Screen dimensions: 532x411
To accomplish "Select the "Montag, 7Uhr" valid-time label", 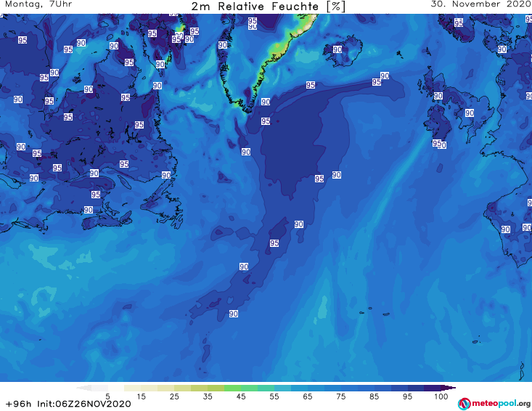I will click(38, 4).
